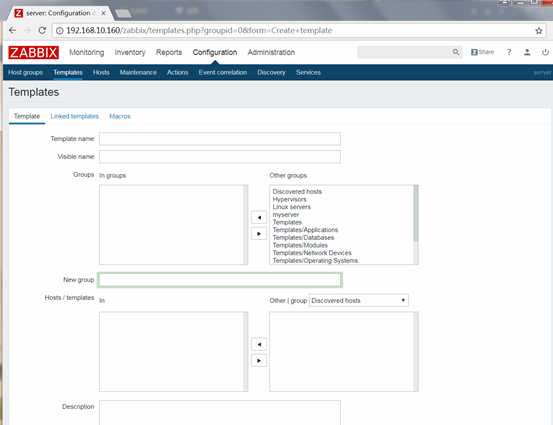Open the Other group dropdown
This screenshot has height=425, width=553.
359,300
